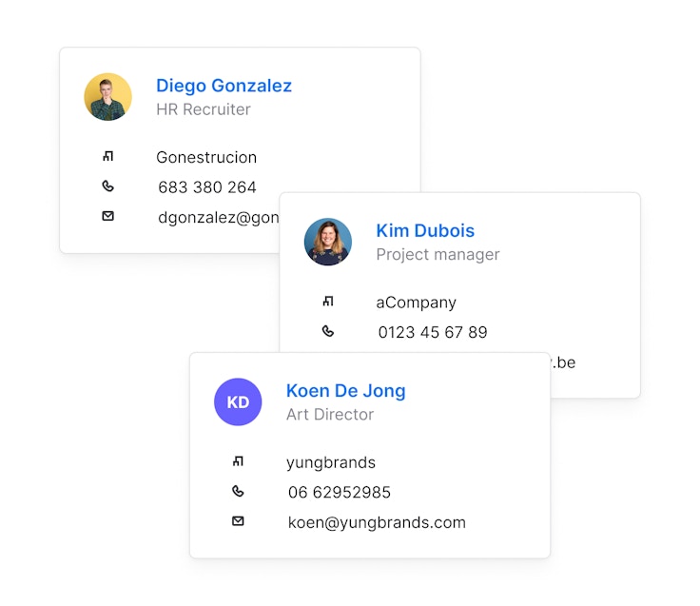Screen dimensions: 700x606
Task: Open the Koen De Jong name link
Action: pos(345,390)
